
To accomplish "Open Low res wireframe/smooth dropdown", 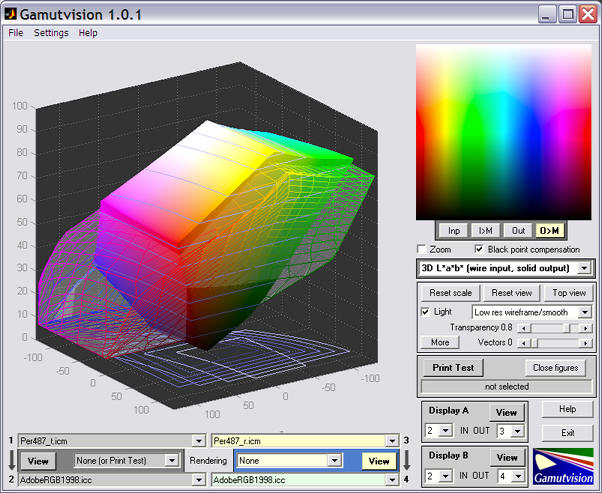I will click(x=585, y=312).
